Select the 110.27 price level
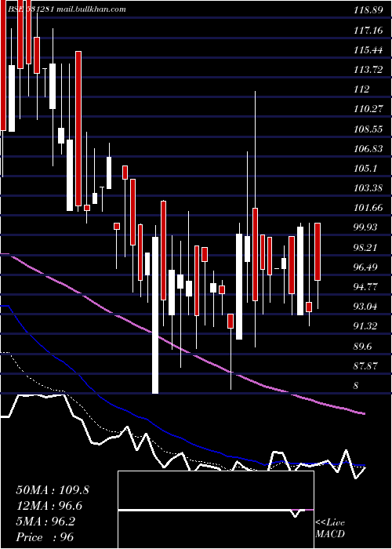The width and height of the screenshot is (392, 549). click(x=368, y=109)
